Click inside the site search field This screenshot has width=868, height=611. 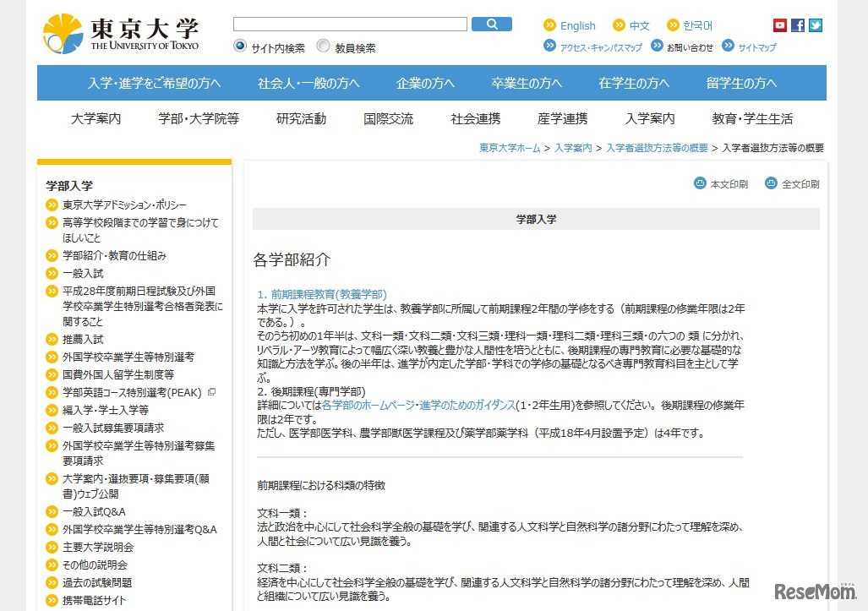[x=349, y=24]
